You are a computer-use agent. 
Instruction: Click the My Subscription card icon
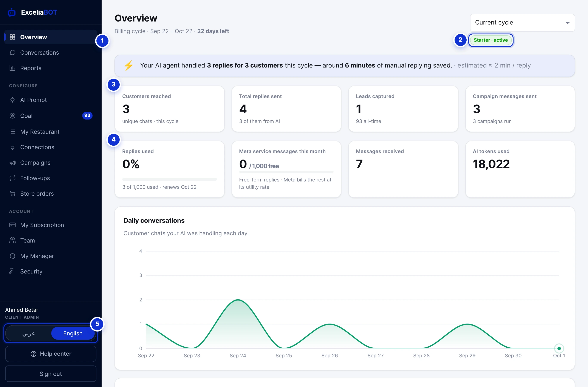point(12,225)
